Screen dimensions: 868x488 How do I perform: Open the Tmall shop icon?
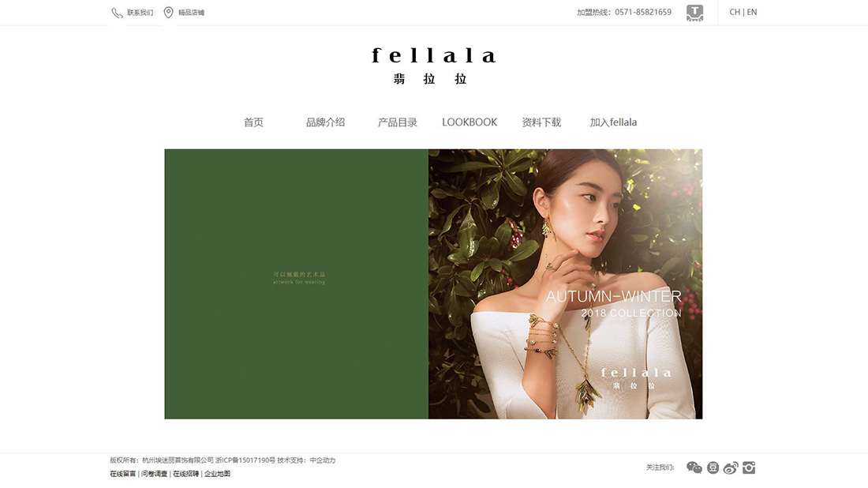click(x=694, y=13)
